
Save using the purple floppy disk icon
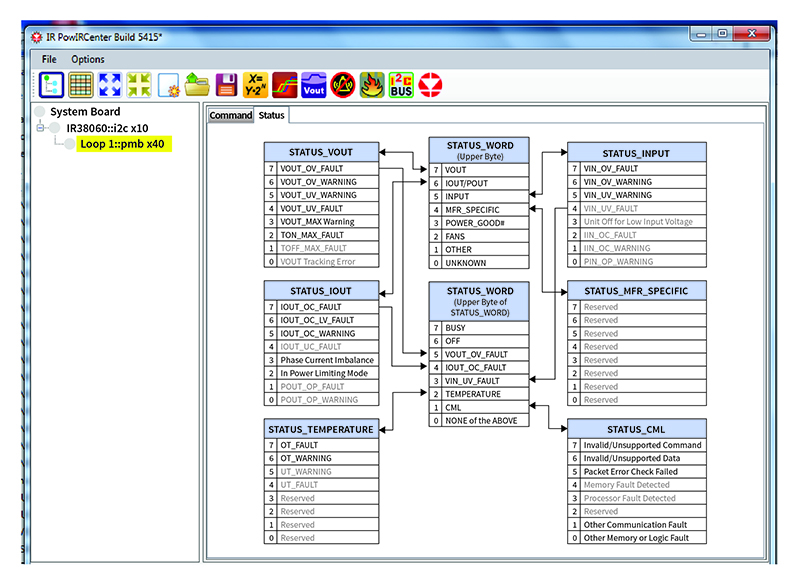227,85
